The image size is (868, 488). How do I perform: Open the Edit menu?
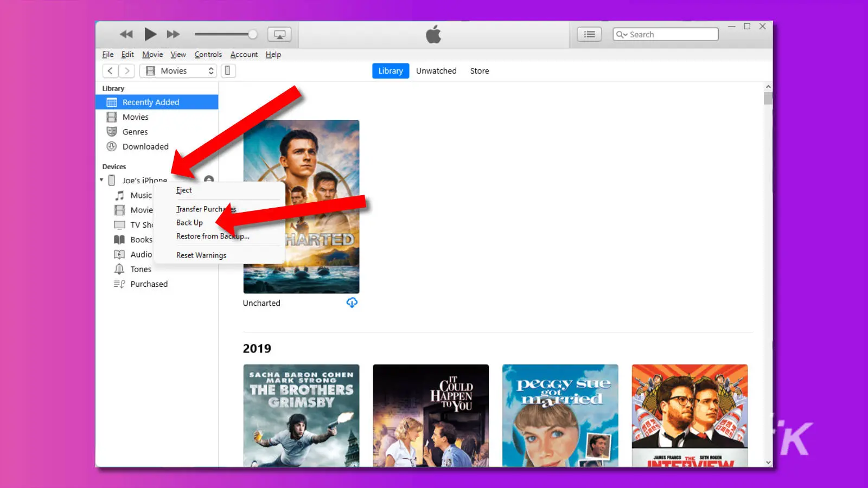coord(127,54)
